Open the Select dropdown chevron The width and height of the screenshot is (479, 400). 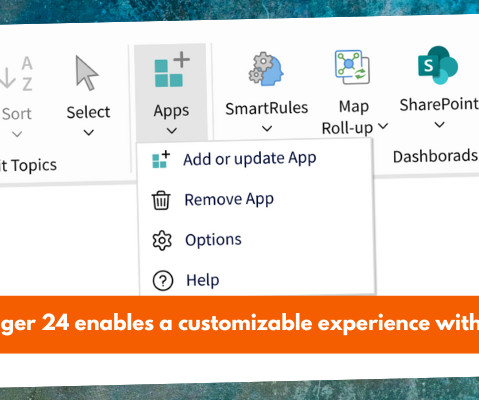pos(88,133)
